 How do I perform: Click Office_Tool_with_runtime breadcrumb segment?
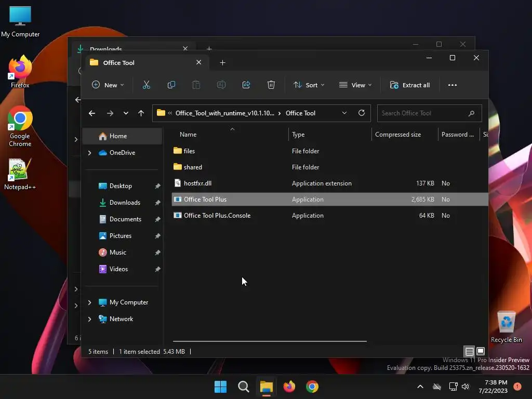pyautogui.click(x=224, y=113)
